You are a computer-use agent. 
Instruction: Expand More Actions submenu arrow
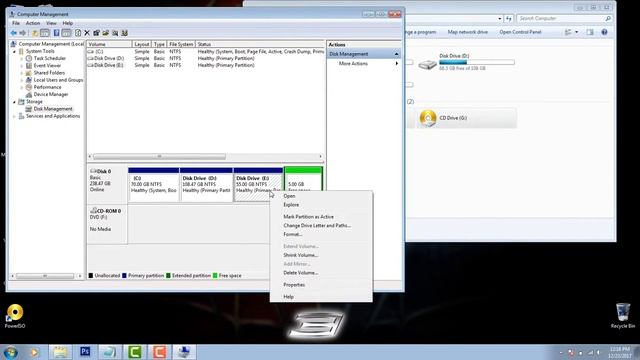396,64
